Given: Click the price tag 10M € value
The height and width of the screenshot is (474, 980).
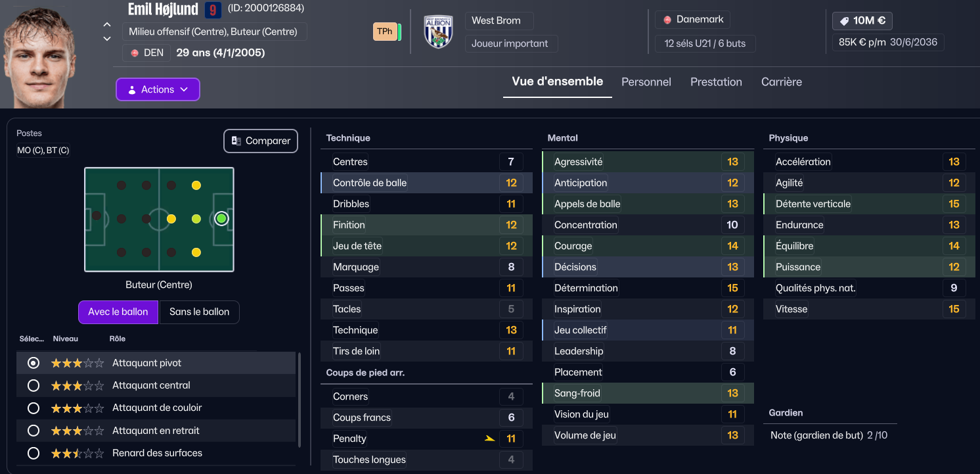Looking at the screenshot, I should [x=862, y=21].
